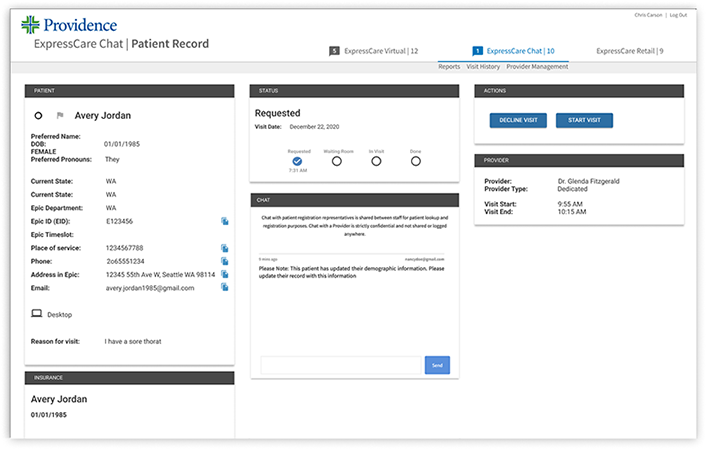Click the visit date December 22, 2020
Screen dimensions: 707x450
tap(314, 127)
